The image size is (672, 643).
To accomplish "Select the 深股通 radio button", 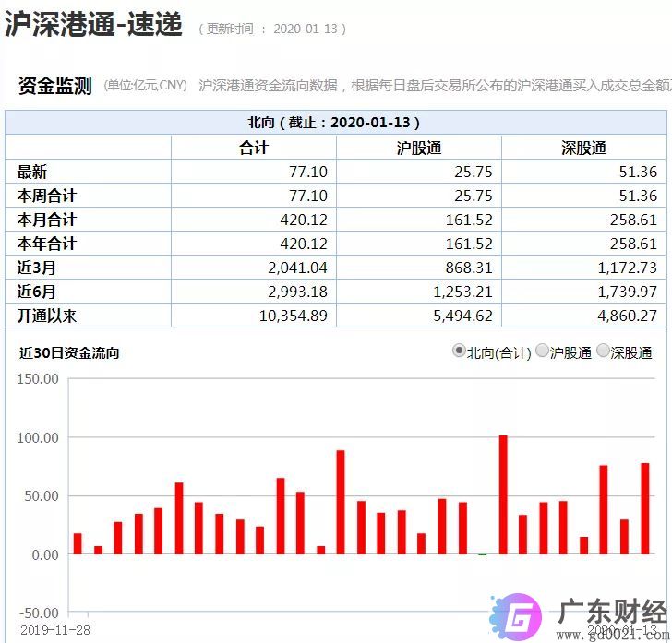I will point(603,351).
